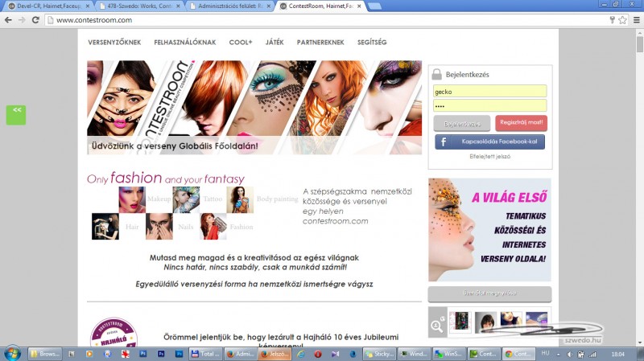Image resolution: width=644 pixels, height=361 pixels.
Task: Open the Windows Start button
Action: point(11,354)
